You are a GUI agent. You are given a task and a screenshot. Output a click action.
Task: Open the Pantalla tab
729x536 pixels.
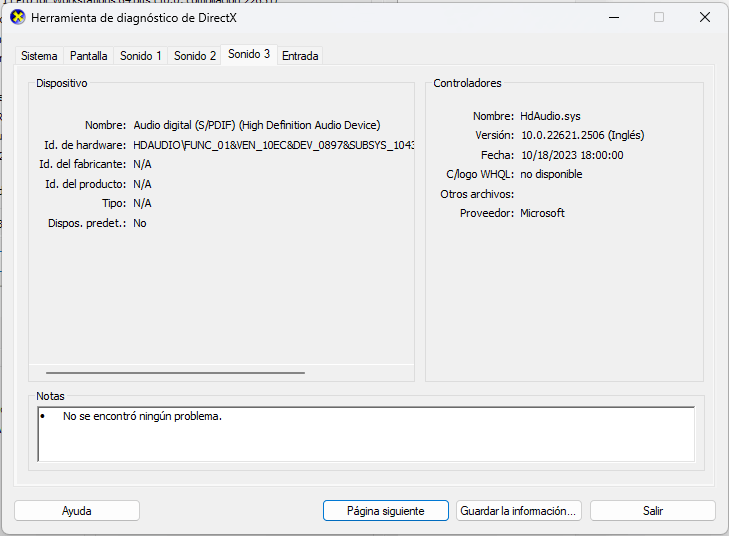point(88,56)
